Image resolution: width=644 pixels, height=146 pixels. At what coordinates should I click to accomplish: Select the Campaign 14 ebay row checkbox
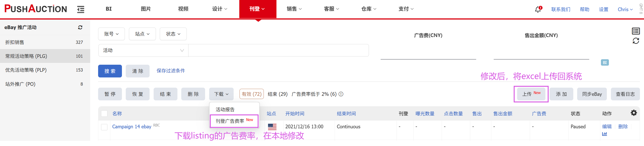tap(104, 127)
